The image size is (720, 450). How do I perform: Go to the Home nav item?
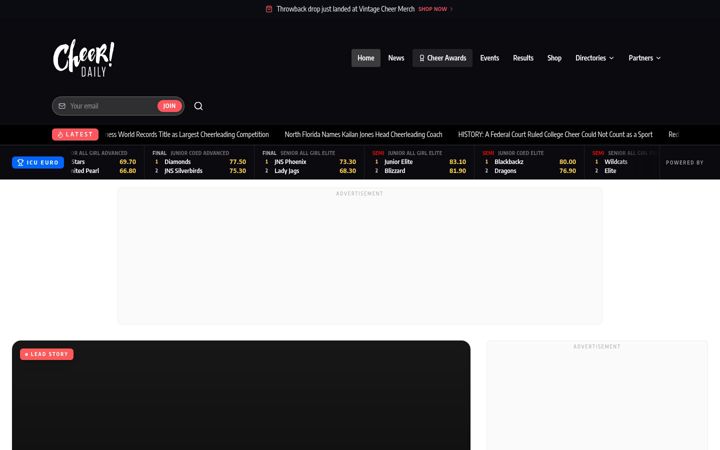(x=366, y=58)
